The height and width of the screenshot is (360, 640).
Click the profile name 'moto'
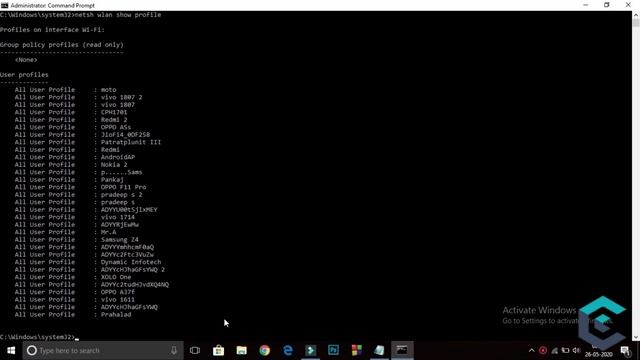point(109,90)
